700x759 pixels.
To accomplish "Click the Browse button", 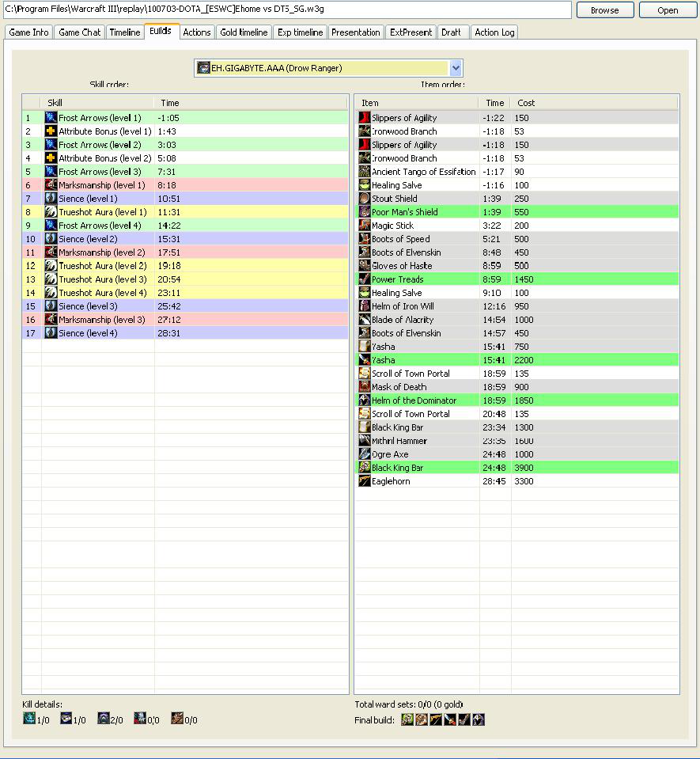I will pyautogui.click(x=605, y=10).
